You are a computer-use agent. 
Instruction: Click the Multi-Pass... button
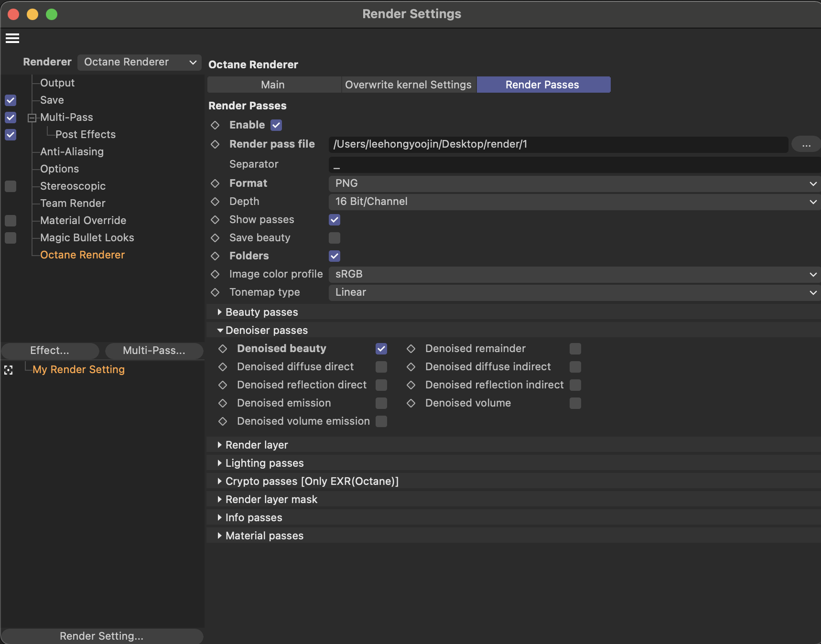pos(154,351)
